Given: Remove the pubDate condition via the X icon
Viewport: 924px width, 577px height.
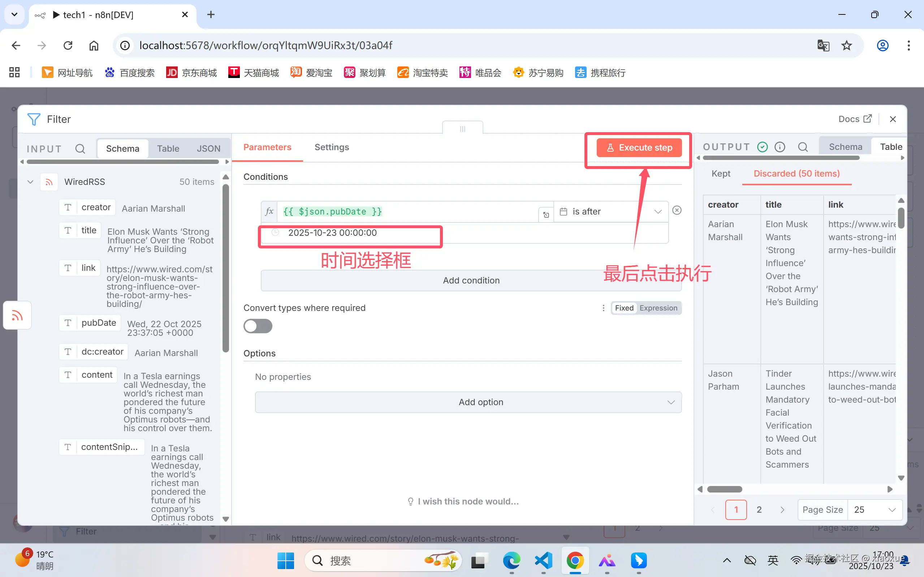Looking at the screenshot, I should click(677, 210).
